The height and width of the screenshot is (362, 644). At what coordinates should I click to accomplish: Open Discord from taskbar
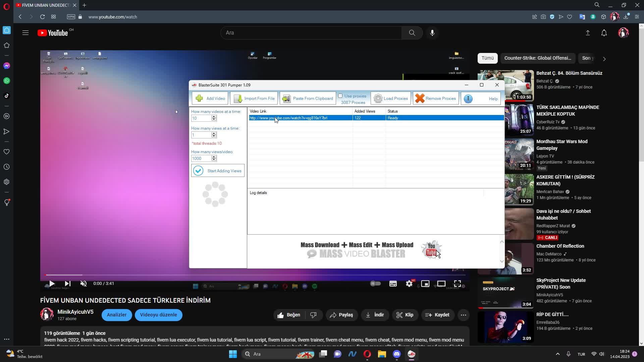[x=397, y=354]
